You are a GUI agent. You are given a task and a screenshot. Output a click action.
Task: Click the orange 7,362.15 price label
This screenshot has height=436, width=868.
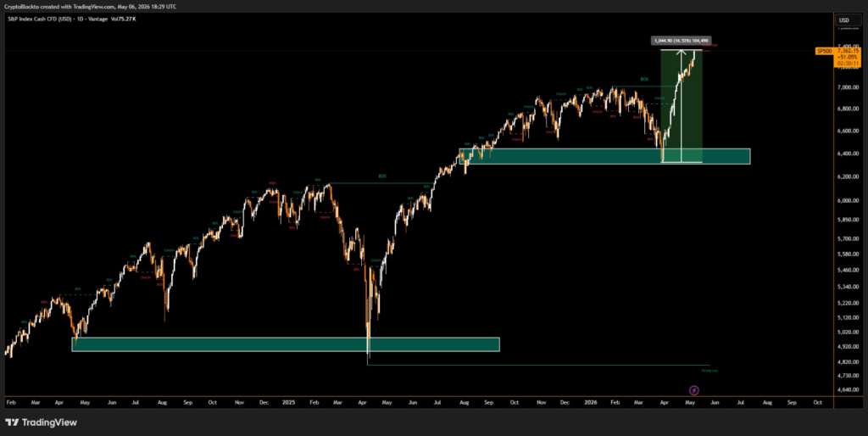click(x=848, y=50)
